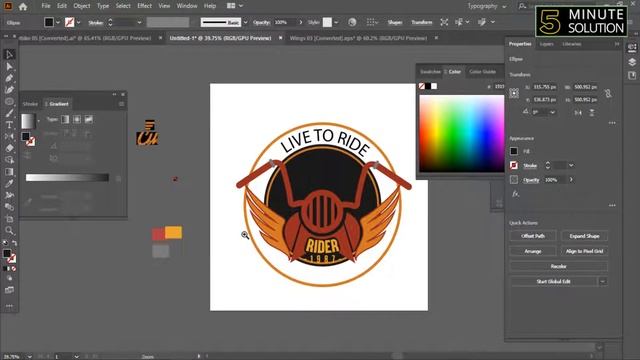This screenshot has height=360, width=640.
Task: Switch to the Layers panel tab
Action: (x=547, y=44)
